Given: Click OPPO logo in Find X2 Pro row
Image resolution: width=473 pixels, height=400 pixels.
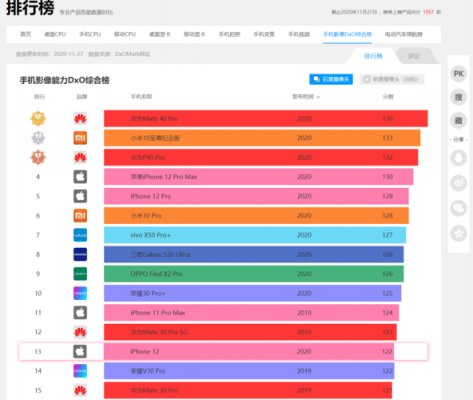Looking at the screenshot, I should [x=80, y=274].
